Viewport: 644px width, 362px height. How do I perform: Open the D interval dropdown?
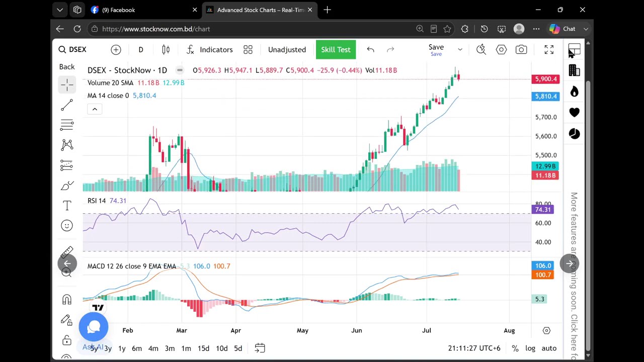coord(141,49)
